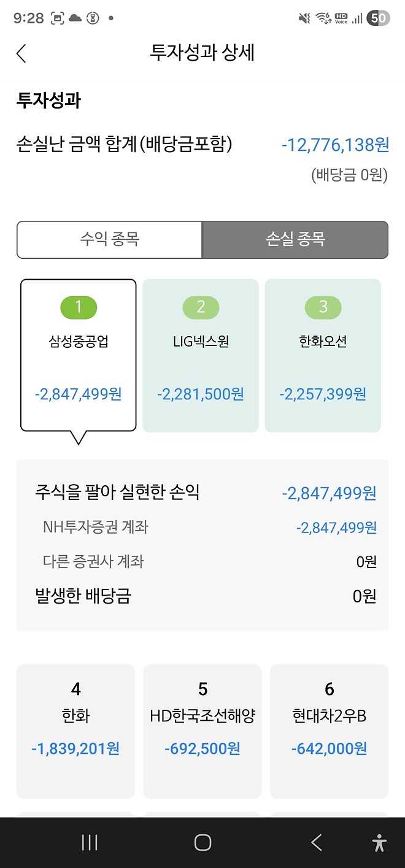Screen dimensions: 405x868
Task: Tap the cloud icon in the status bar
Action: [75, 18]
